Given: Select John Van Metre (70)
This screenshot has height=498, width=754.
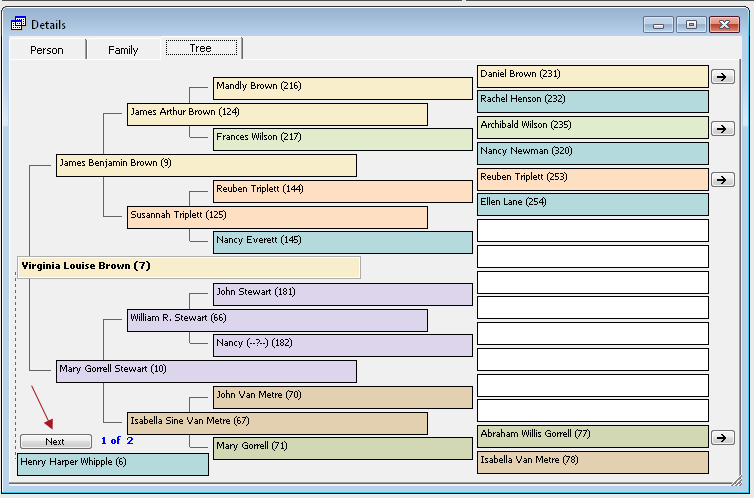Looking at the screenshot, I should (343, 397).
